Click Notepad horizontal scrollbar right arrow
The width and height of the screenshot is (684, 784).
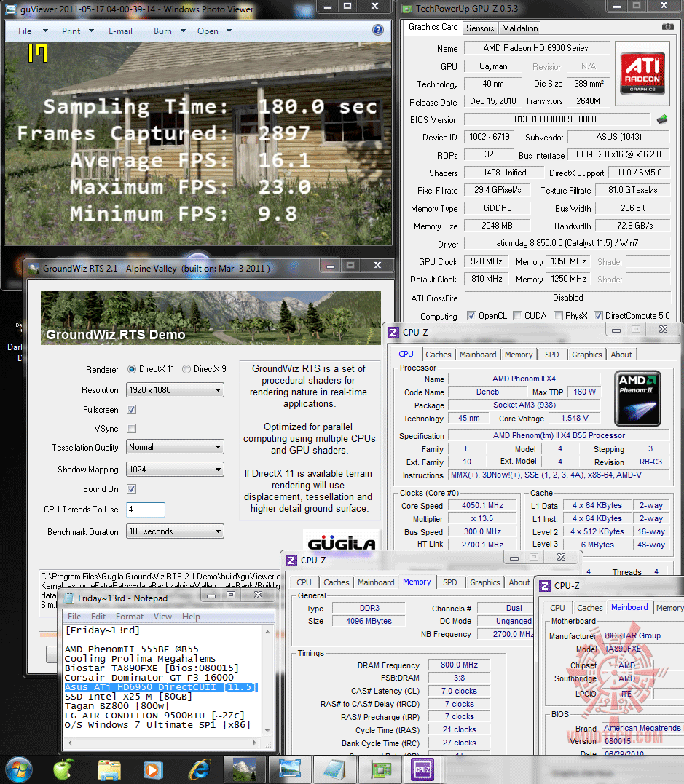tap(255, 743)
